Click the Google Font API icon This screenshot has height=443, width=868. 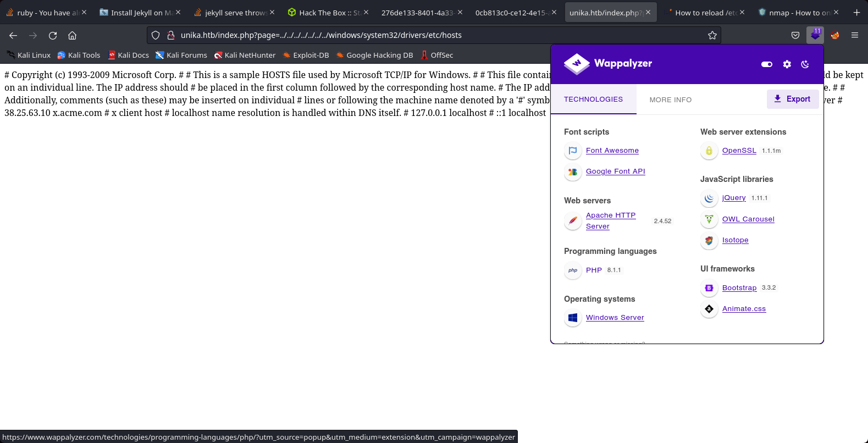pos(573,172)
